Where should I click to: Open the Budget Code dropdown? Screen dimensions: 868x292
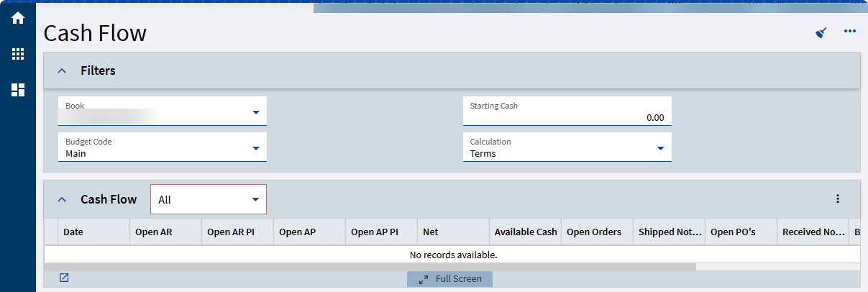(163, 147)
